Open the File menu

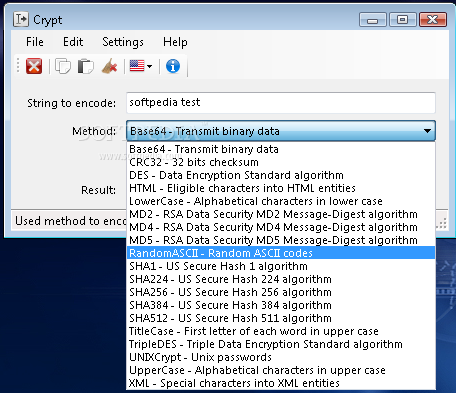point(35,42)
